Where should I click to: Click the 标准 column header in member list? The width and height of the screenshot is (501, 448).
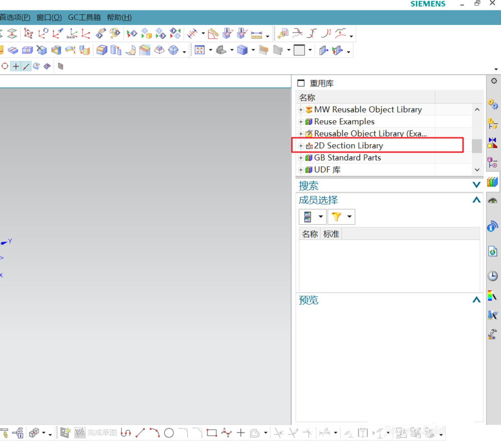pos(331,234)
